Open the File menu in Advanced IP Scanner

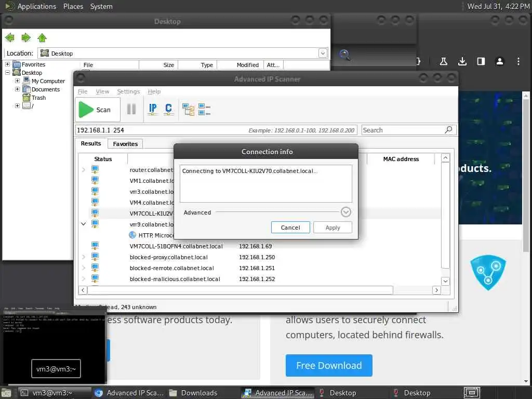[x=83, y=91]
